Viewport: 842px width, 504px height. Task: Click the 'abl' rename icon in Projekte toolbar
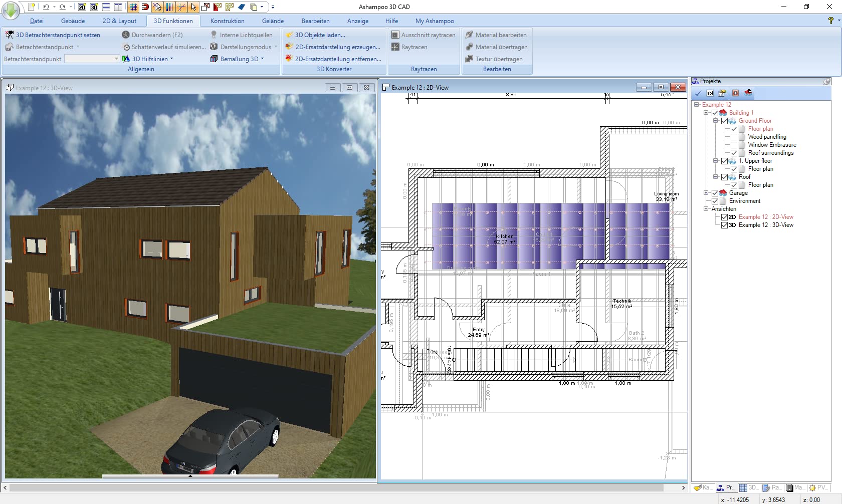coord(710,93)
